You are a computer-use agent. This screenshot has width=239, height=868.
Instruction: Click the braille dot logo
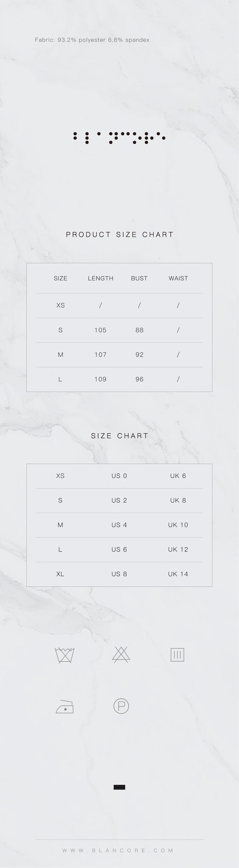coord(119,138)
